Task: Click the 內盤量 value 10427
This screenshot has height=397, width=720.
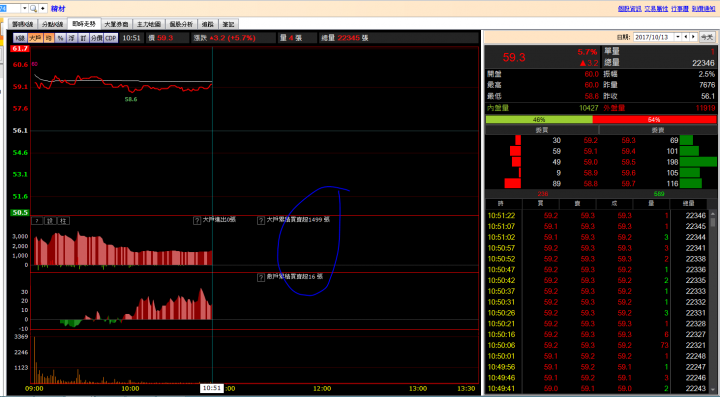Action: (x=589, y=108)
